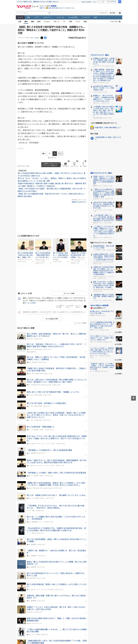This screenshot has height=644, width=138.
Task: Click the コメントを書く button
Action: coord(69,293)
